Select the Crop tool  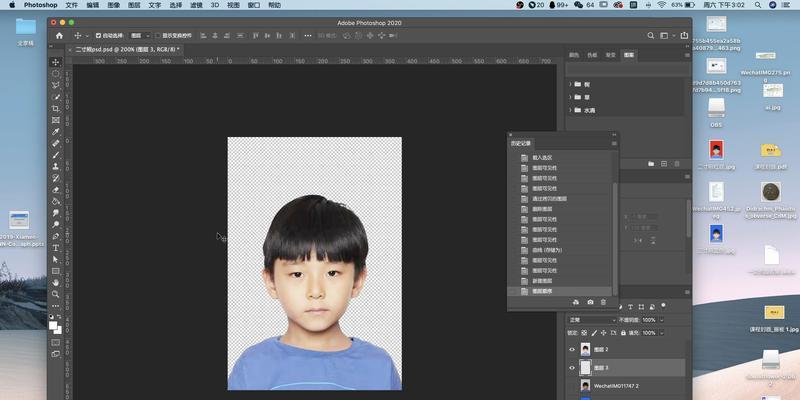(x=56, y=109)
